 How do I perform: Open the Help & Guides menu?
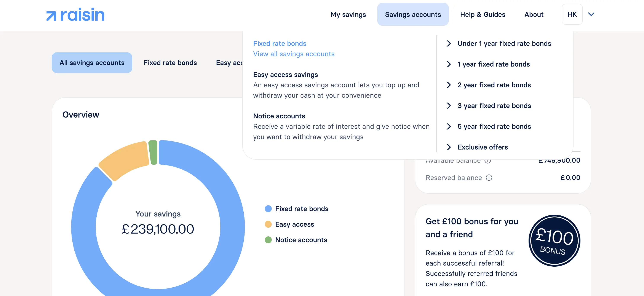483,14
